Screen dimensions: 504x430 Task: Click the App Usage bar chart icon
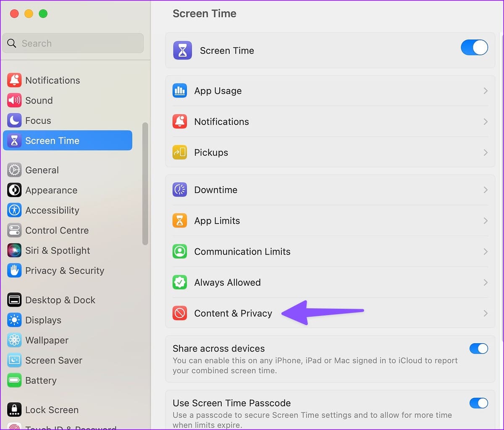[180, 91]
